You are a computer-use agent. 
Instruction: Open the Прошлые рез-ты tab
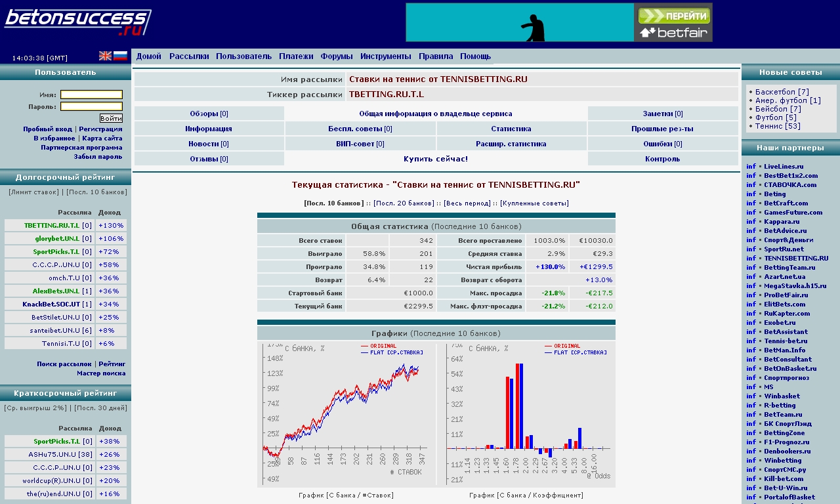pos(662,129)
